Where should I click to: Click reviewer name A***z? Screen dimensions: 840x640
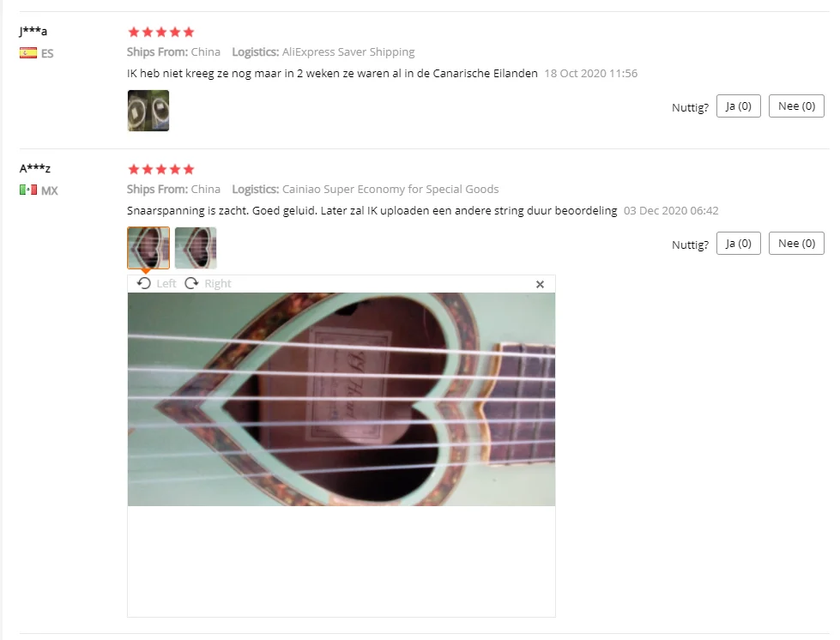coord(35,168)
